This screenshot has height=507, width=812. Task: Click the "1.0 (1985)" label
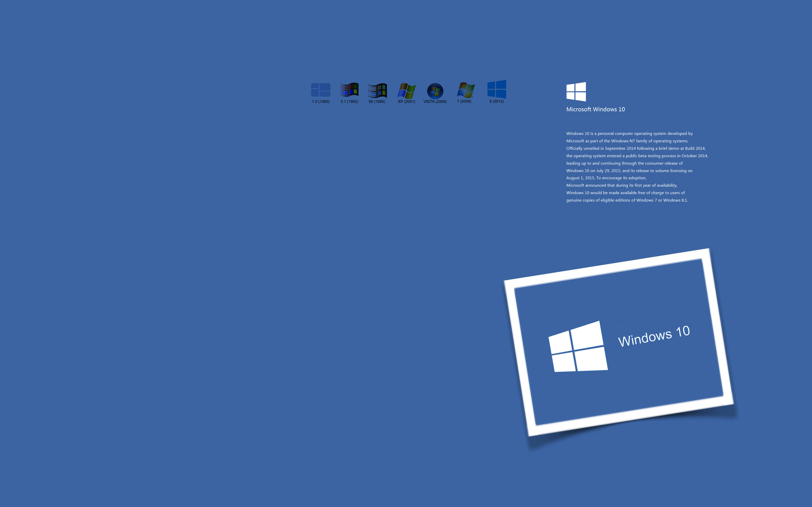click(x=321, y=102)
